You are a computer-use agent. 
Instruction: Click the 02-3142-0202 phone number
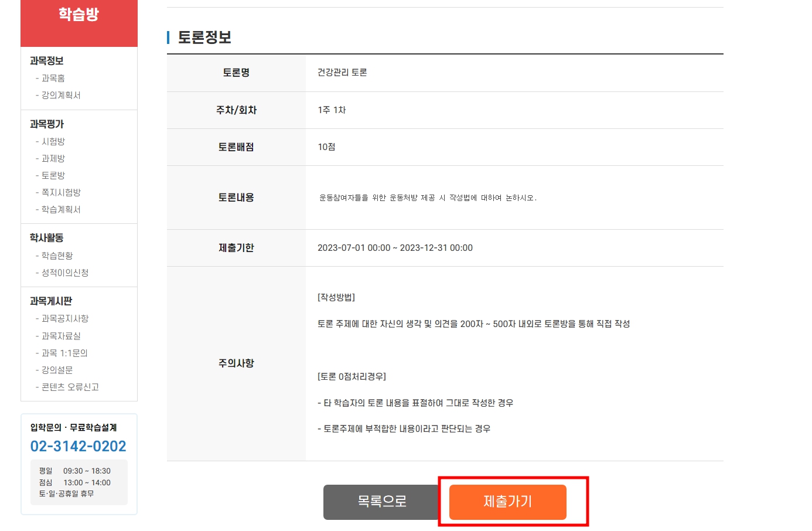point(79,447)
